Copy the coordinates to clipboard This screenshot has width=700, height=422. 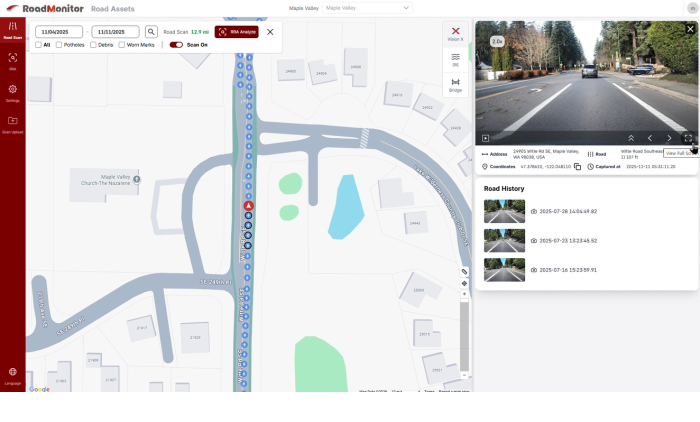click(577, 167)
